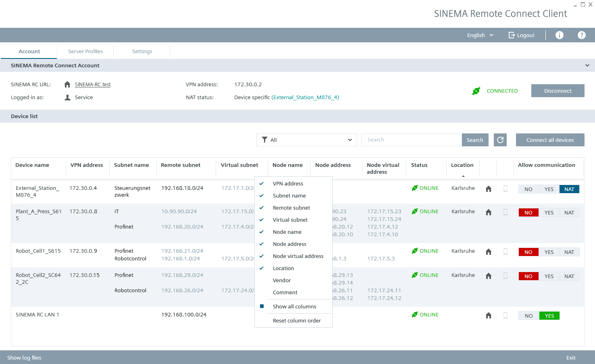Switch to the Server Profiles tab
595x364 pixels.
point(85,51)
